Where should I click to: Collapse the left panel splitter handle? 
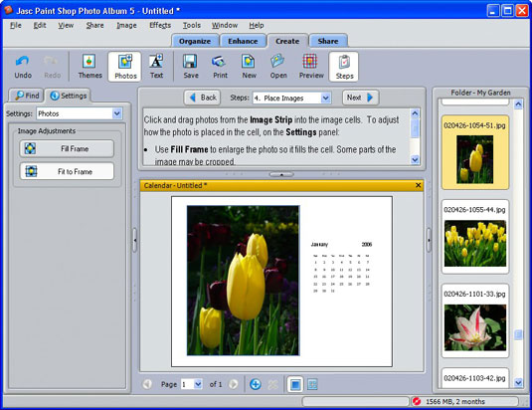click(135, 240)
